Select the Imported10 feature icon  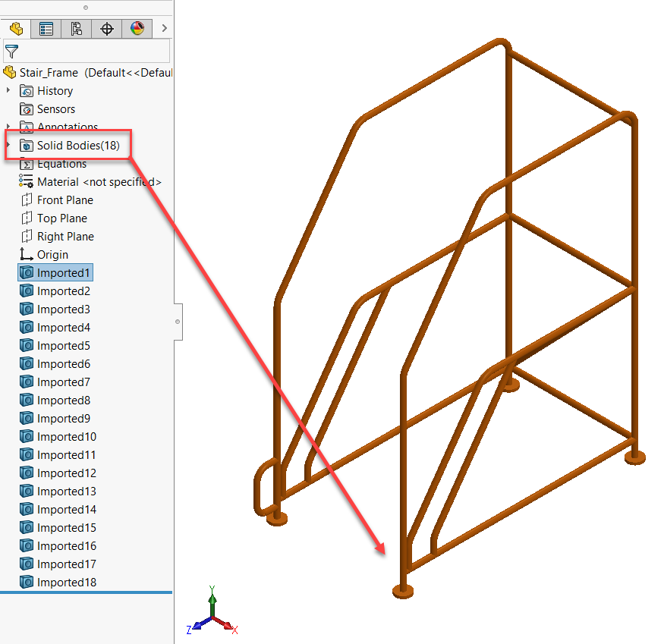(x=27, y=436)
